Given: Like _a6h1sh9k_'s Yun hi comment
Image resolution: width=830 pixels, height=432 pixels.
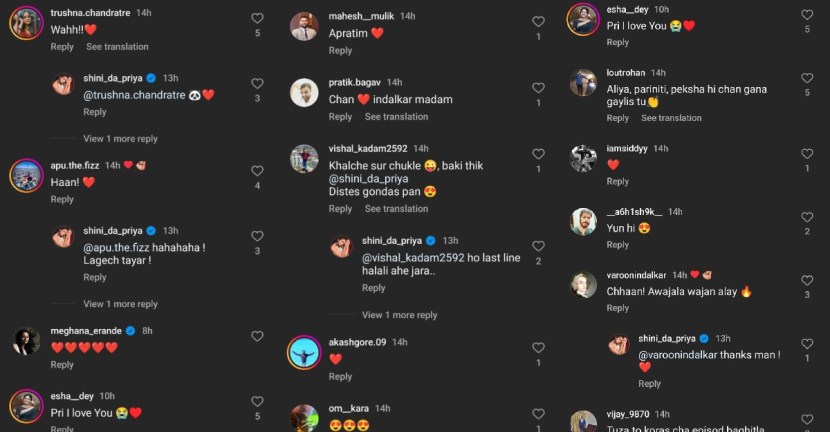Looking at the screenshot, I should click(x=807, y=217).
